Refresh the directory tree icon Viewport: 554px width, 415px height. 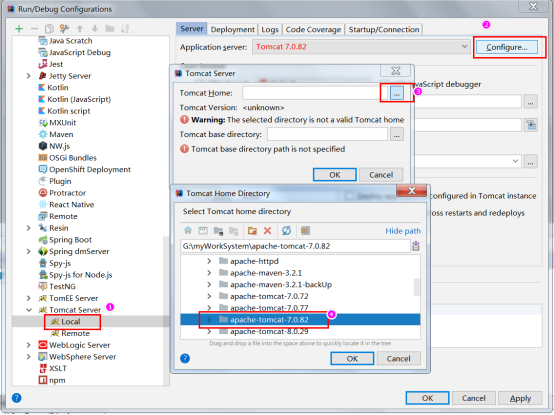(286, 231)
